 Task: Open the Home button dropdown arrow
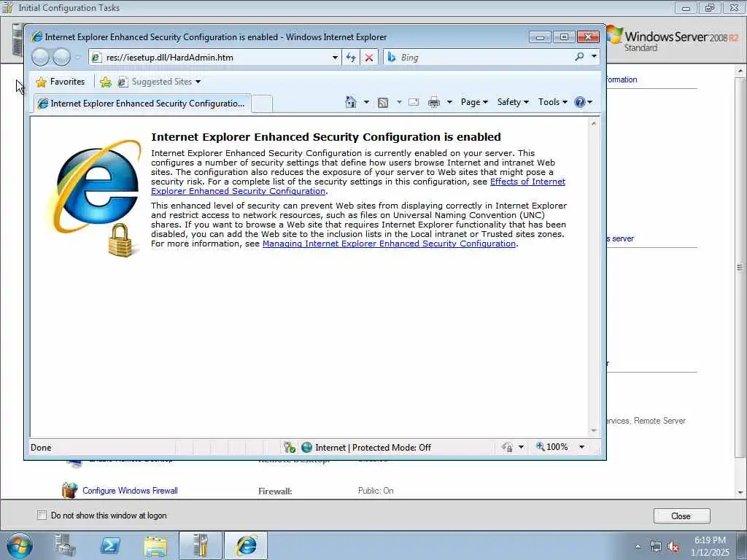pos(366,102)
